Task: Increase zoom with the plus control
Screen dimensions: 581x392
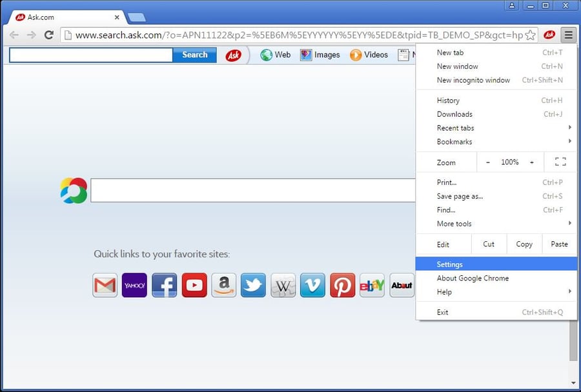Action: (531, 162)
